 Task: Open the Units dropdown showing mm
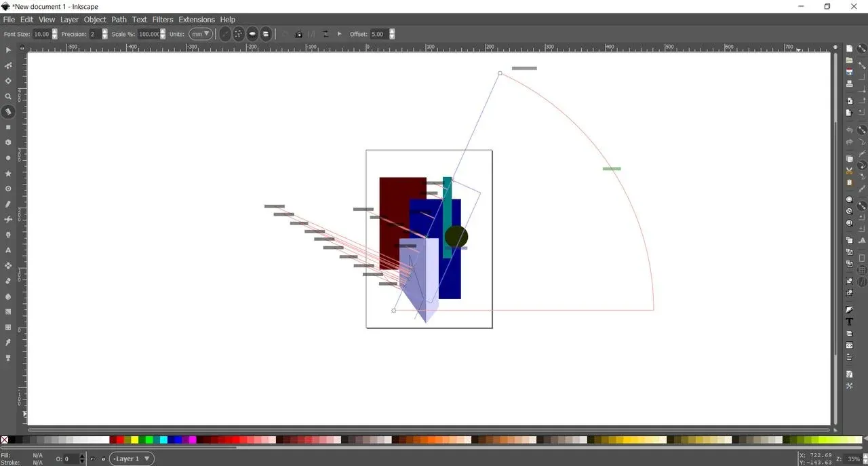[199, 33]
